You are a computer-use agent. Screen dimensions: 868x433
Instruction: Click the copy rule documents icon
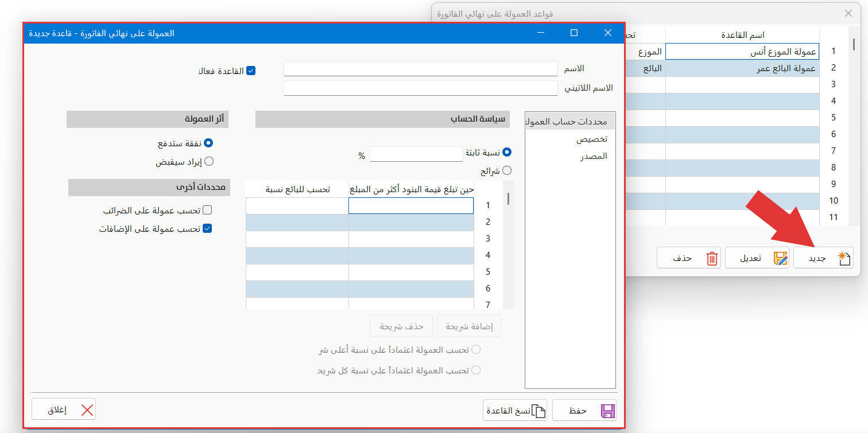coord(538,411)
